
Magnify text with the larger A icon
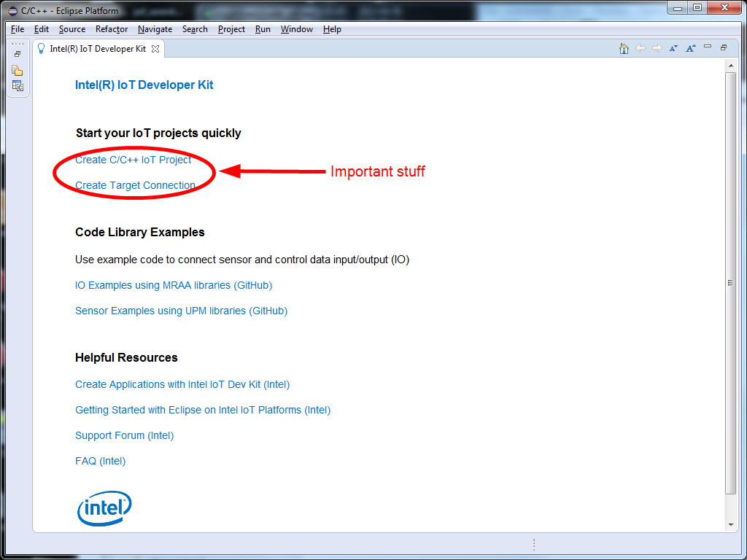coord(690,49)
